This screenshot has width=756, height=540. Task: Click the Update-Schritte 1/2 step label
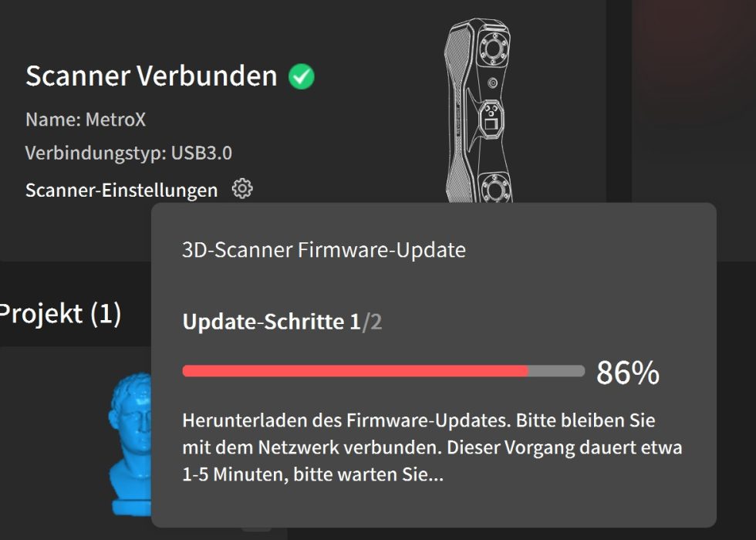(x=282, y=322)
